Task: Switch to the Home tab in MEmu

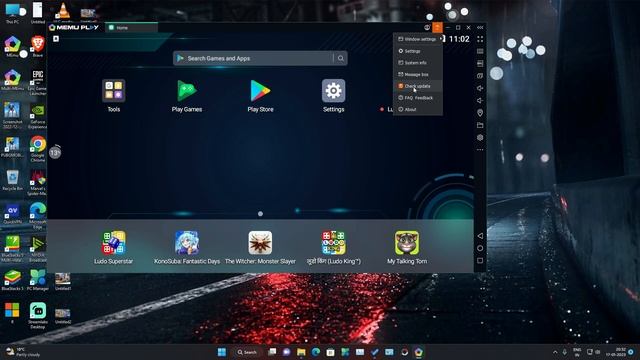Action: pyautogui.click(x=131, y=27)
